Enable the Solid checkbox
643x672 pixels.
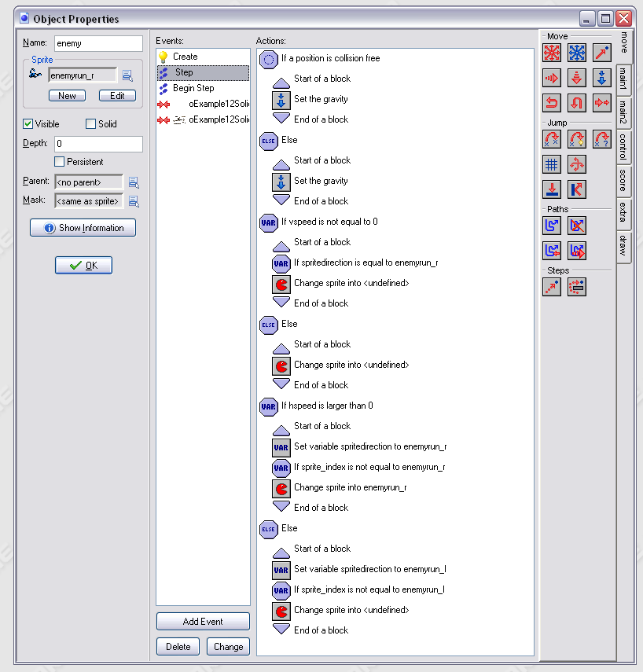pos(90,124)
